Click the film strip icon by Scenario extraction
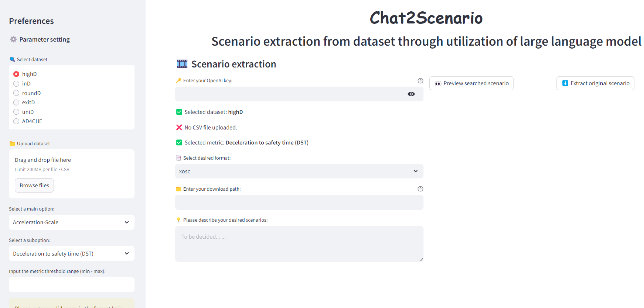Screen dimensions: 644x308 [x=182, y=64]
